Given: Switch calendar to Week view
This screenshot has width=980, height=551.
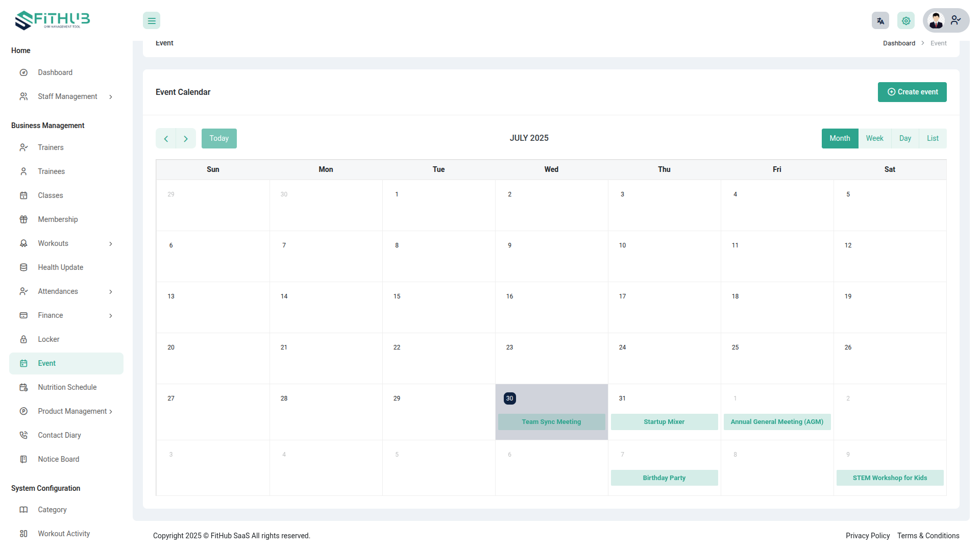Looking at the screenshot, I should click(874, 138).
